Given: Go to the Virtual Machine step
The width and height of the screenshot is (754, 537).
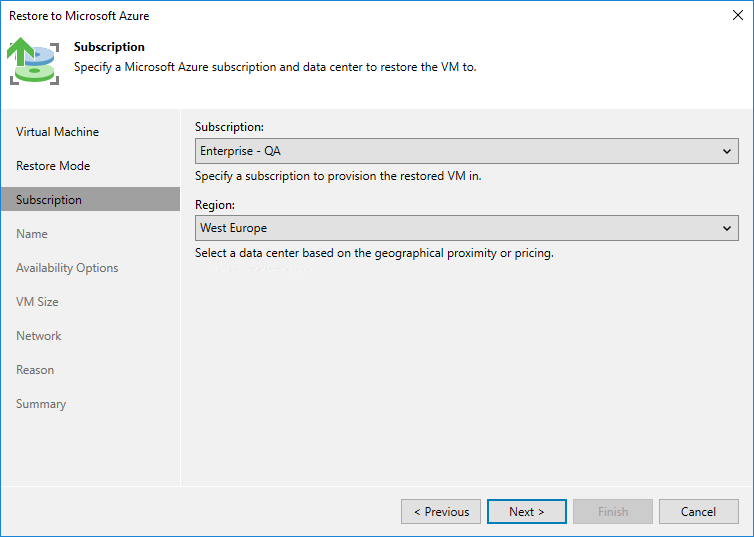Looking at the screenshot, I should pyautogui.click(x=57, y=132).
